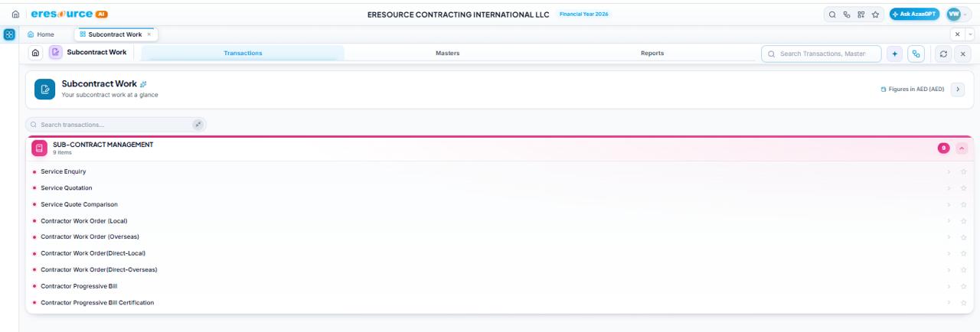Click the sparkle icon after Subcontract Work heading
The image size is (980, 332).
coord(143,83)
